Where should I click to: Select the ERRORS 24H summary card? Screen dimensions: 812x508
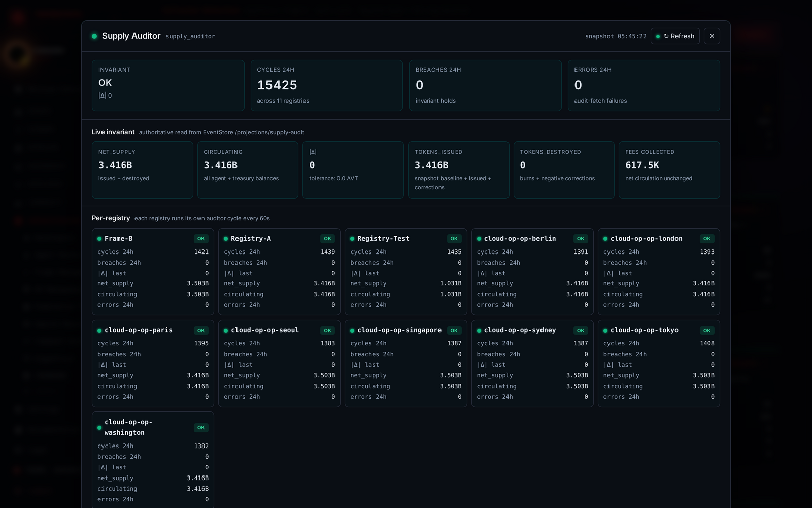tap(644, 85)
